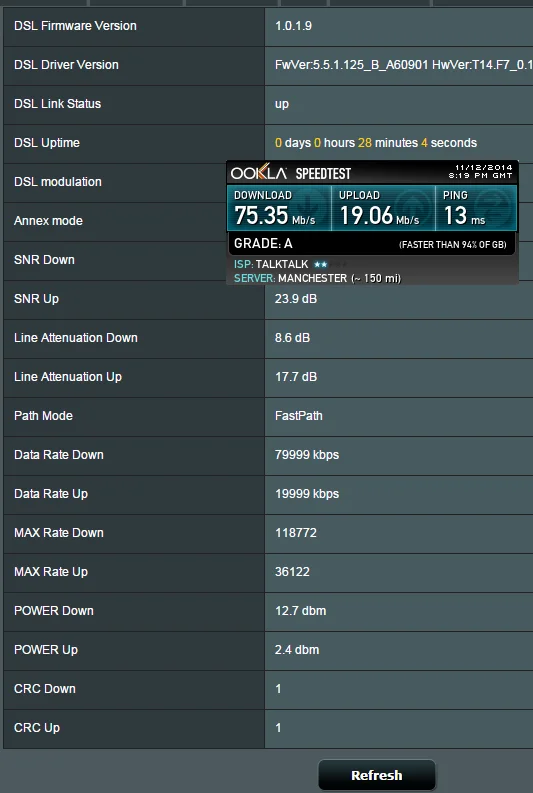Select the SNR Up value 23.9 dB

296,299
